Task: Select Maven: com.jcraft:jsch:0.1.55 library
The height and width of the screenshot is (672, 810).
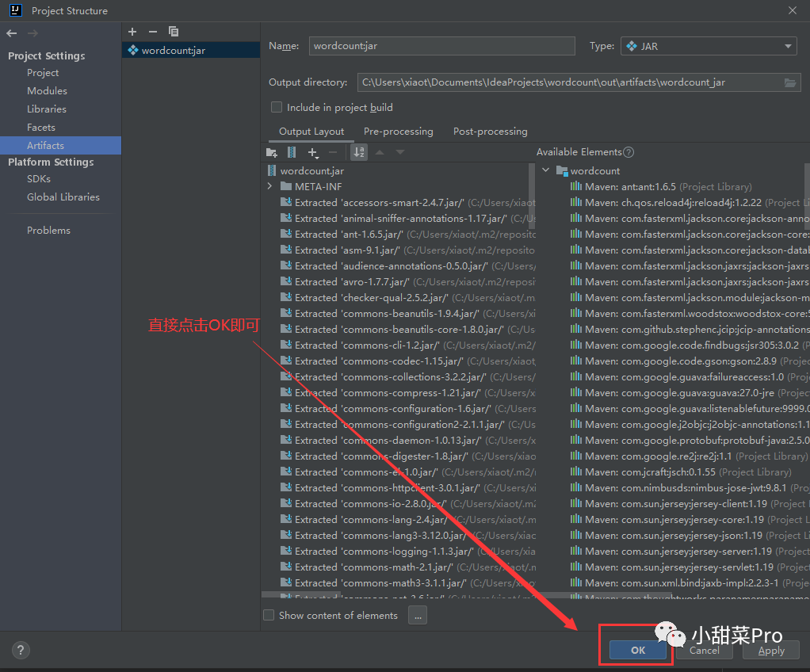Action: (680, 472)
